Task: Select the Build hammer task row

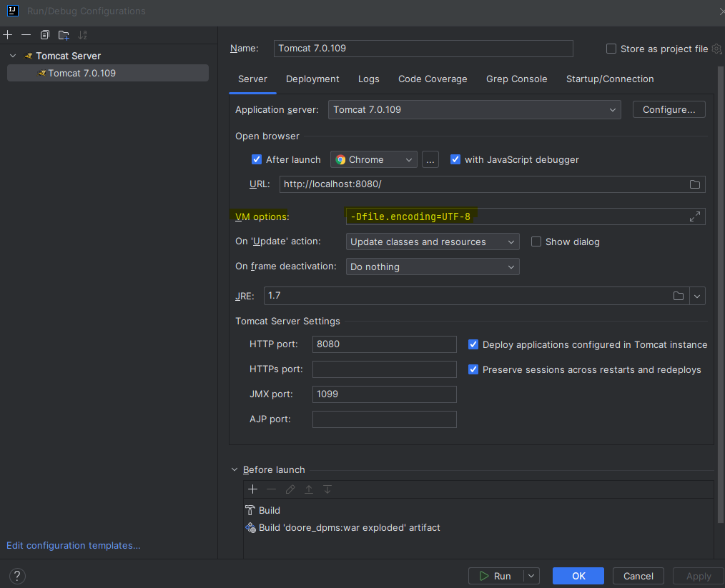Action: pos(478,510)
